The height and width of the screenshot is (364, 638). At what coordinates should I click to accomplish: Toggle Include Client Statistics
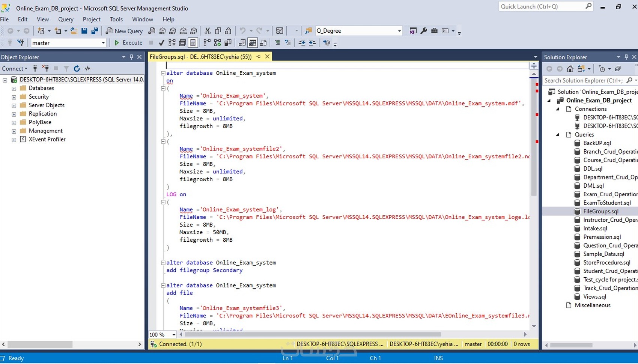228,43
